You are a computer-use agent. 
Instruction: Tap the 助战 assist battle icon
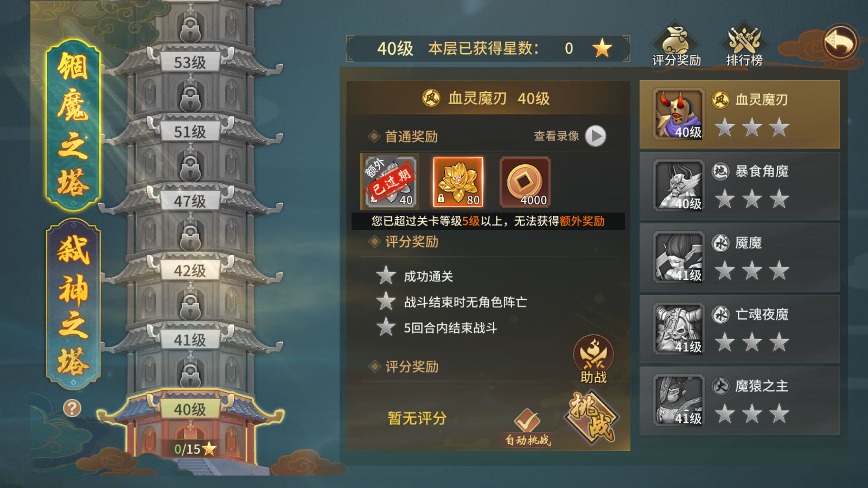[x=593, y=359]
